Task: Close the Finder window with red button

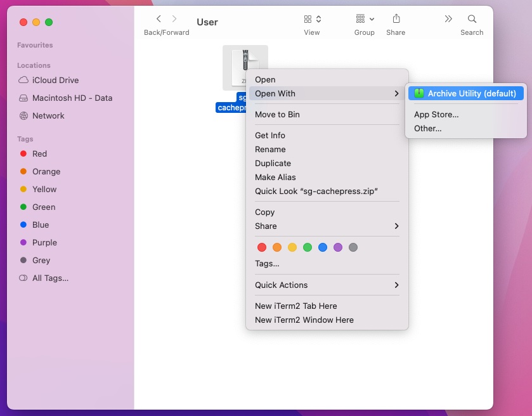Action: (23, 22)
